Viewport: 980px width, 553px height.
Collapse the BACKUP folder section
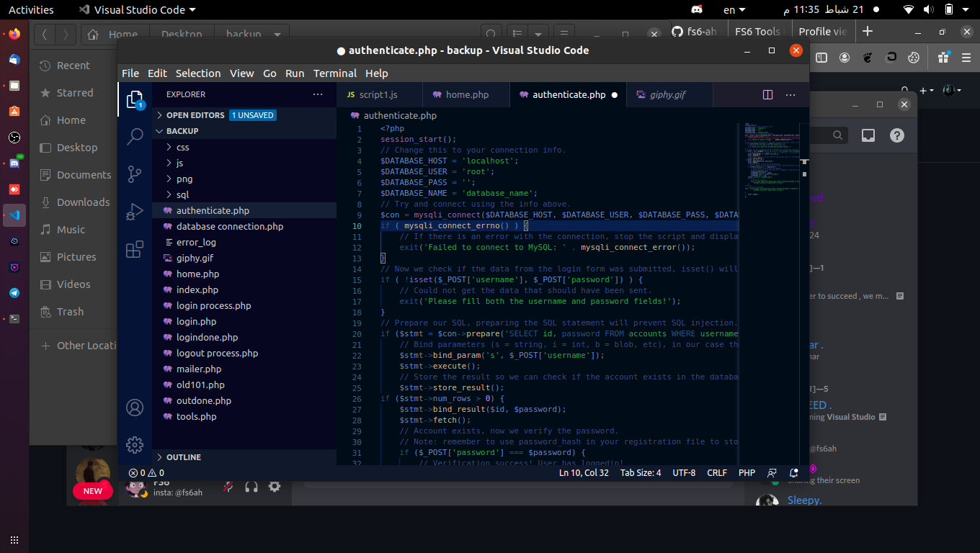(244, 131)
